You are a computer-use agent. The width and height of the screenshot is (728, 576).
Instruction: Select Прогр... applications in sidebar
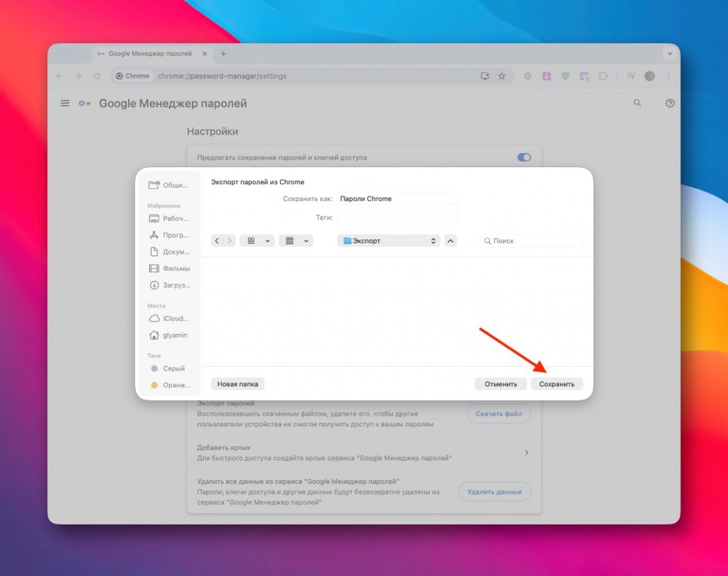pos(168,235)
